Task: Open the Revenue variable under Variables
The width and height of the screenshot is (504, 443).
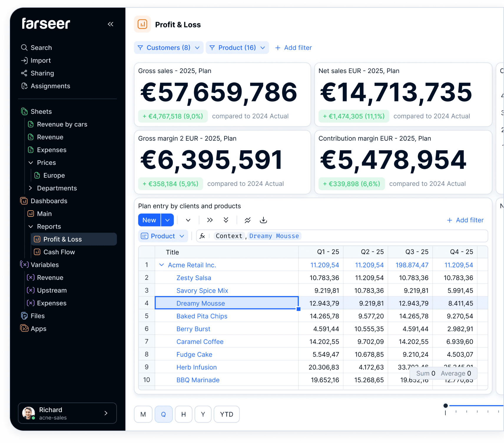Action: tap(45, 278)
